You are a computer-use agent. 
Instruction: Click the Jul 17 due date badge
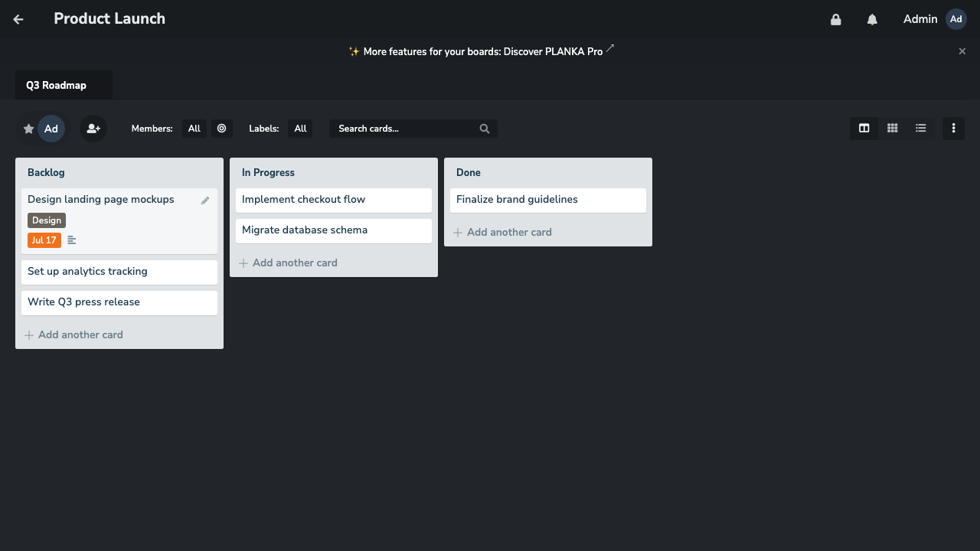tap(44, 240)
